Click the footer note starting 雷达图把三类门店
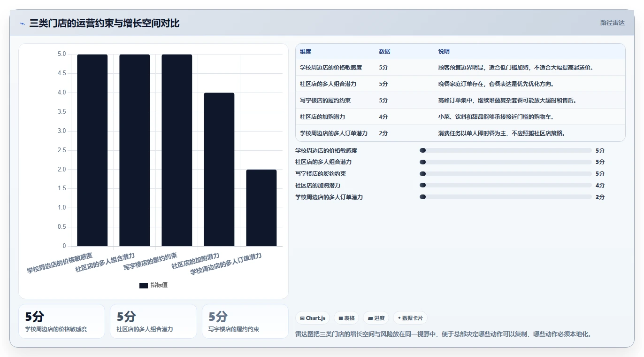 click(444, 334)
